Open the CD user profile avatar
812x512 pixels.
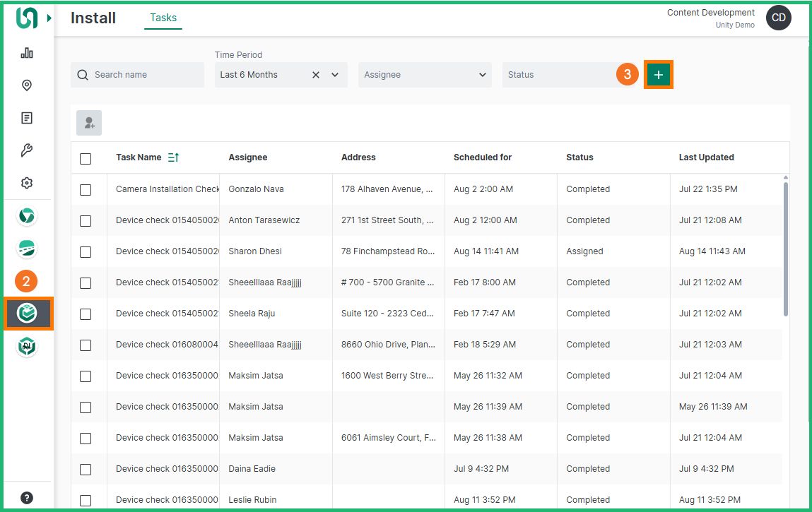point(778,18)
